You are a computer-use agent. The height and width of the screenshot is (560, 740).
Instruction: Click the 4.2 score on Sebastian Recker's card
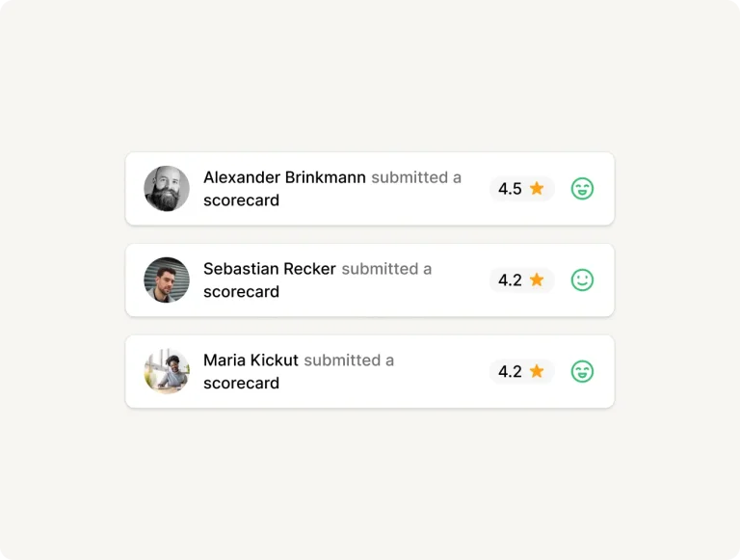pos(510,280)
